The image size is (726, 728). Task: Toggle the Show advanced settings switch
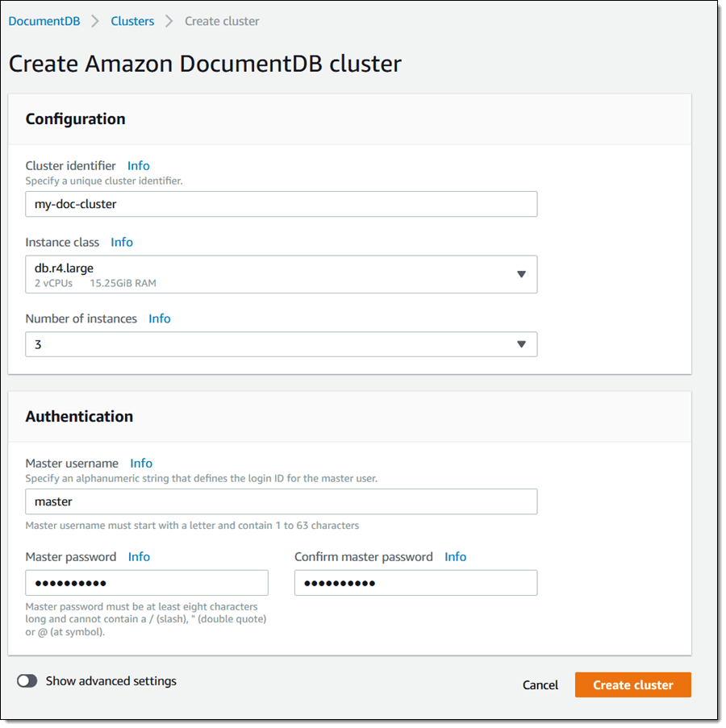(x=27, y=680)
